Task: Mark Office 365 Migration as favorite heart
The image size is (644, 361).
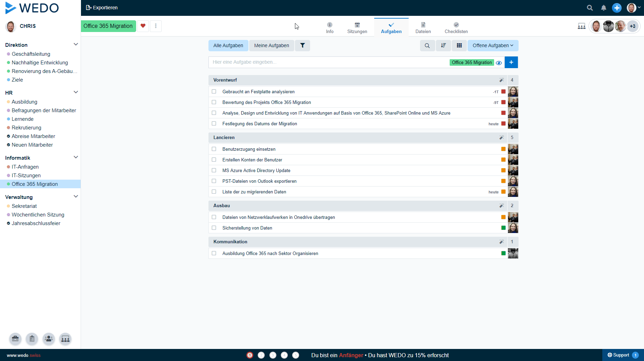Action: [x=143, y=26]
